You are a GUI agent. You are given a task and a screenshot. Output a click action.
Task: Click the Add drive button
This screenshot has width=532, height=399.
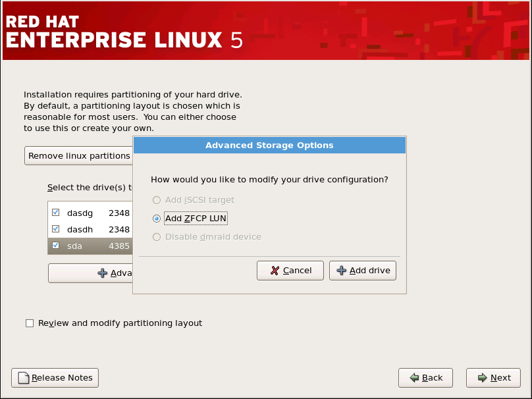tap(363, 271)
